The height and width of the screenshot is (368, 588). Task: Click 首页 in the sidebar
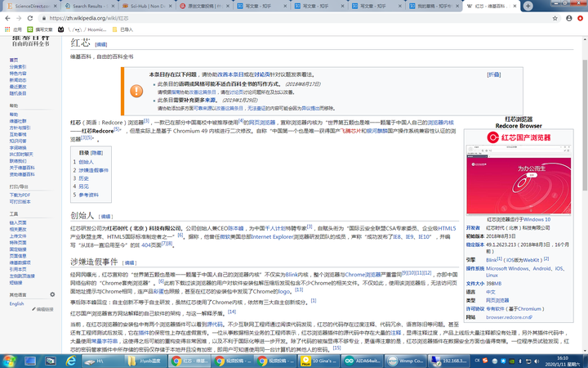14,60
